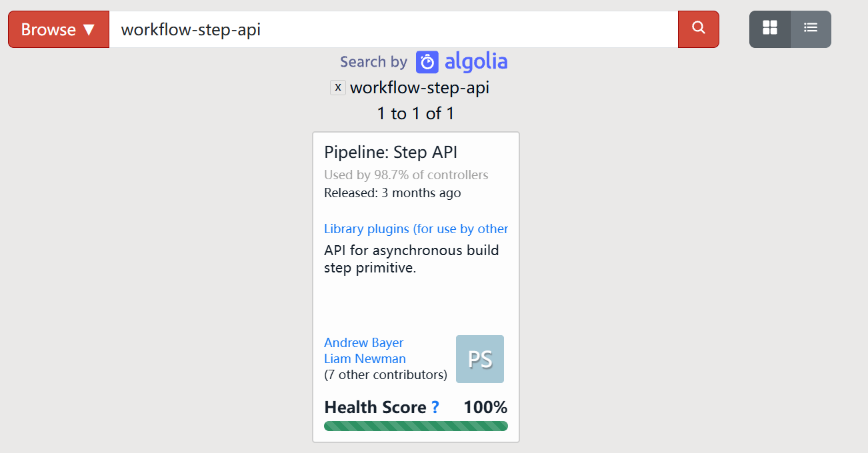Open the Pipeline: Step API plugin
This screenshot has width=868, height=453.
tap(391, 152)
